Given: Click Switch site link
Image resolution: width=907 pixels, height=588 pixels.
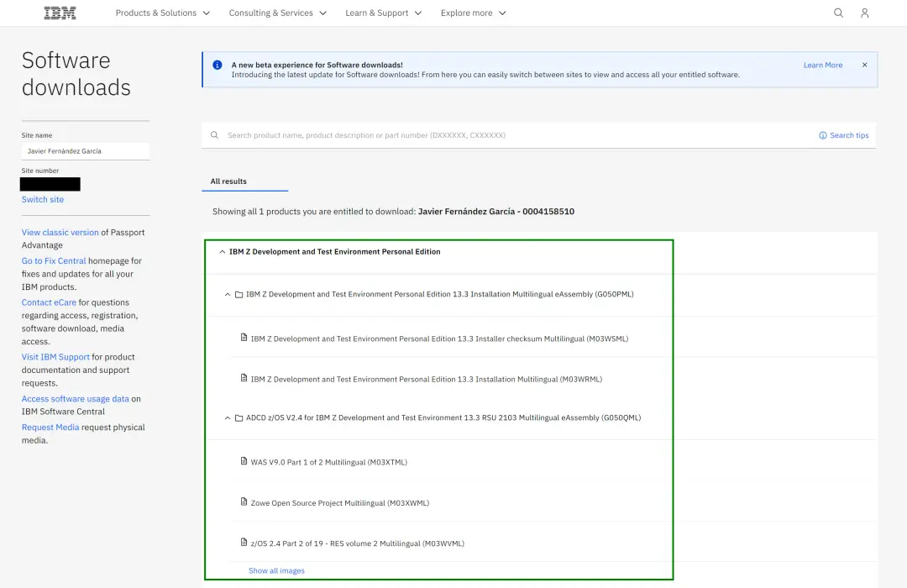Looking at the screenshot, I should [x=43, y=199].
